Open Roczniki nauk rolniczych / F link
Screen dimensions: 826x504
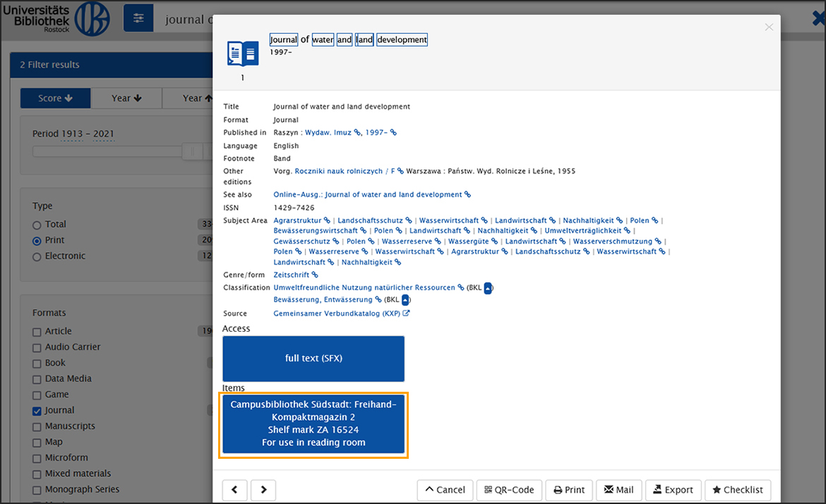pyautogui.click(x=345, y=171)
